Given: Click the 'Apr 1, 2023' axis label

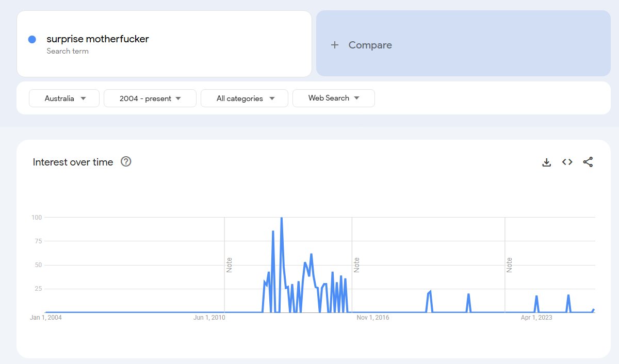Looking at the screenshot, I should coord(536,318).
